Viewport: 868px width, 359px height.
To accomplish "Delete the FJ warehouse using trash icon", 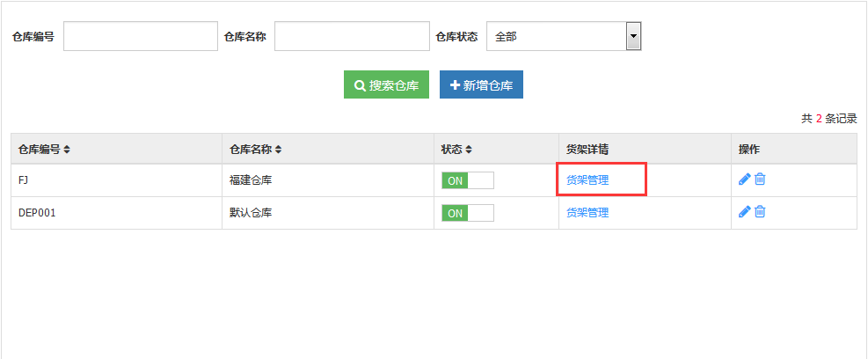I will [x=760, y=179].
